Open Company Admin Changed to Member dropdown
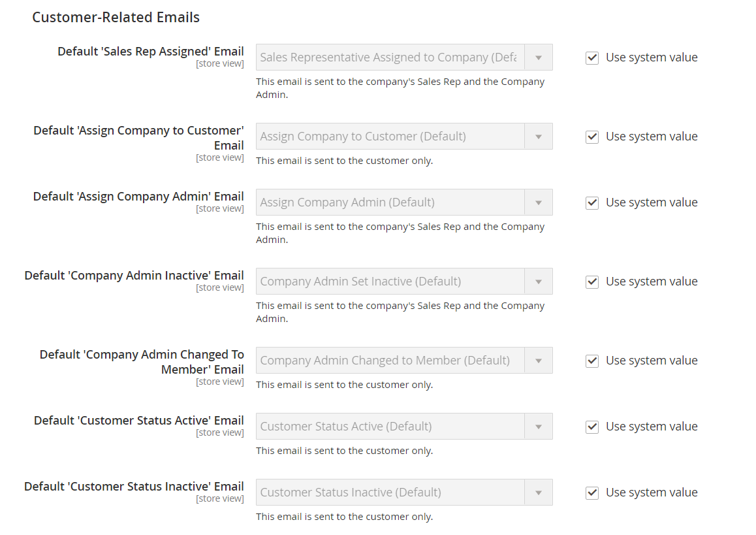 pyautogui.click(x=404, y=361)
